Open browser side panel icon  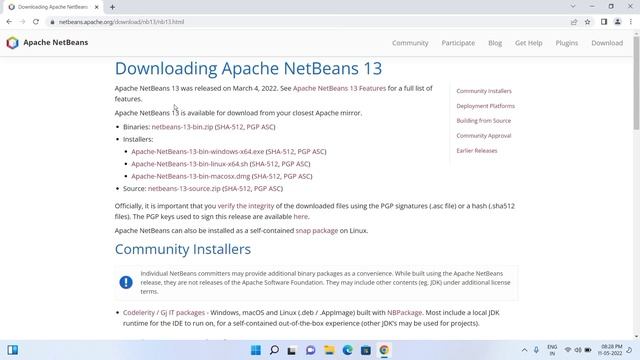(604, 22)
